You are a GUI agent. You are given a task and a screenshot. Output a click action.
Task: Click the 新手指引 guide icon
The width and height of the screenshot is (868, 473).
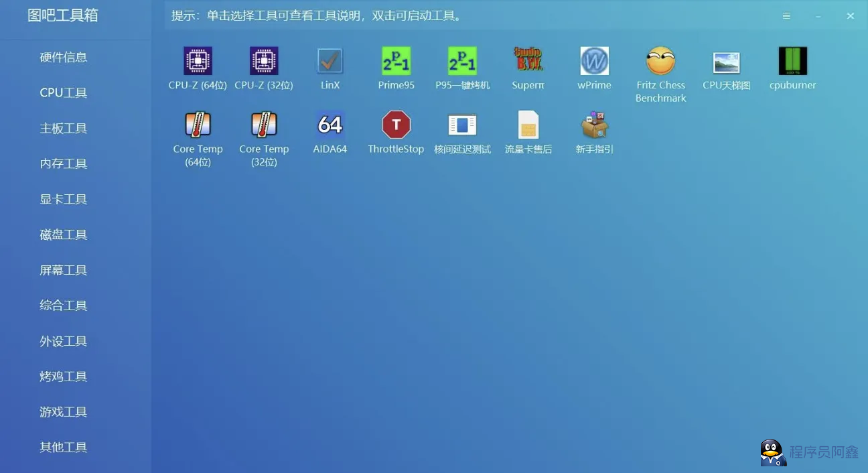coord(594,125)
